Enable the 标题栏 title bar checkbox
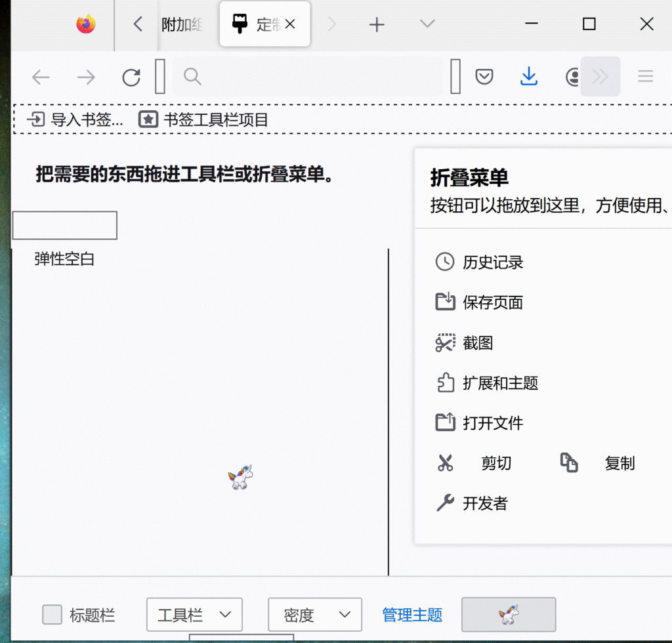Screen dimensions: 672x643 tap(52, 615)
